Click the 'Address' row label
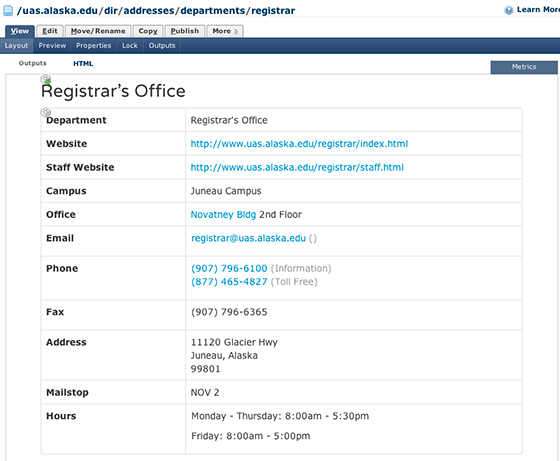560x461 pixels. (66, 342)
